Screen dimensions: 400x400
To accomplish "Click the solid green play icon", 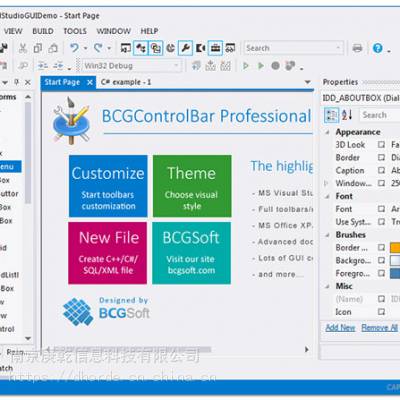I will pos(261,66).
